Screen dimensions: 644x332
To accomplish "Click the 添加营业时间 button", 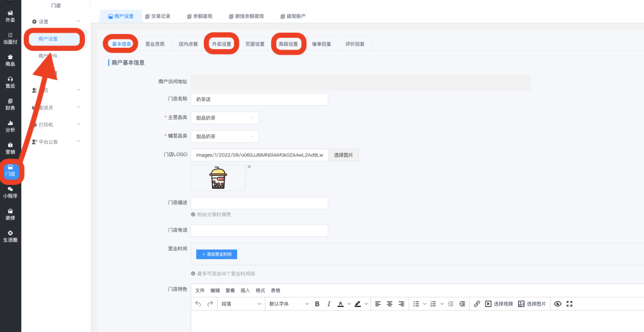I will (x=216, y=254).
